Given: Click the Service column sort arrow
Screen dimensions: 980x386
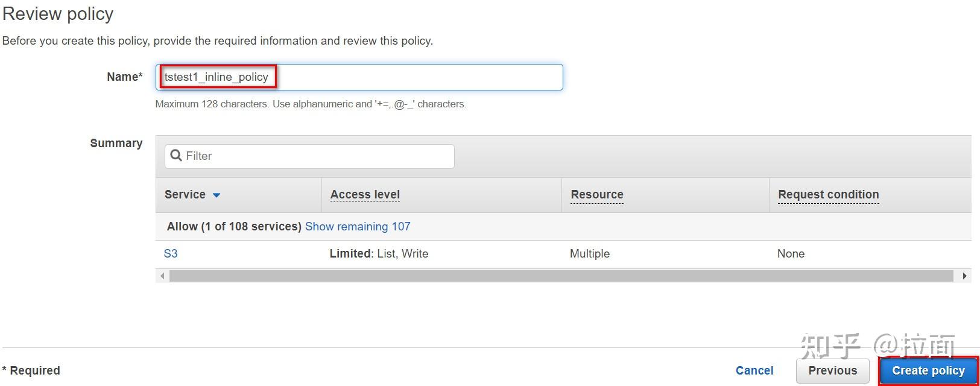Looking at the screenshot, I should point(217,195).
